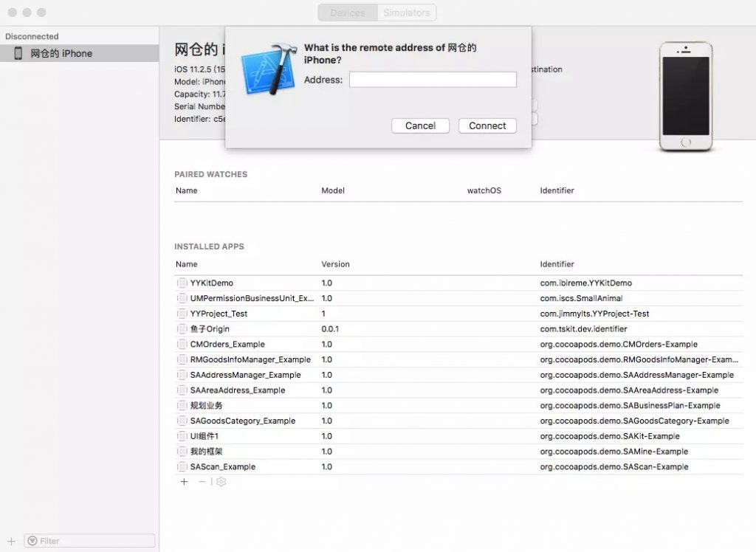
Task: Click the com.jimmylts.YYProject-Test identifier
Action: 594,314
